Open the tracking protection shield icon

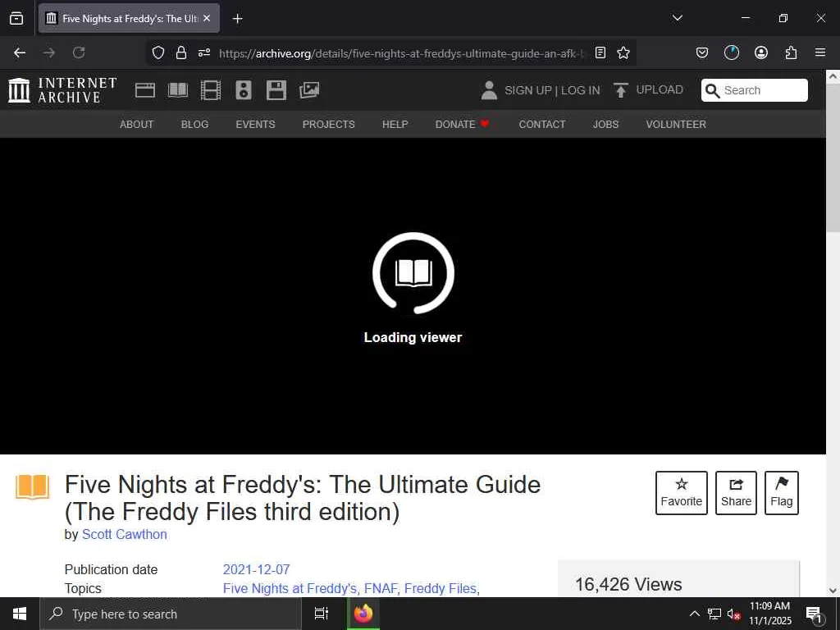(158, 52)
